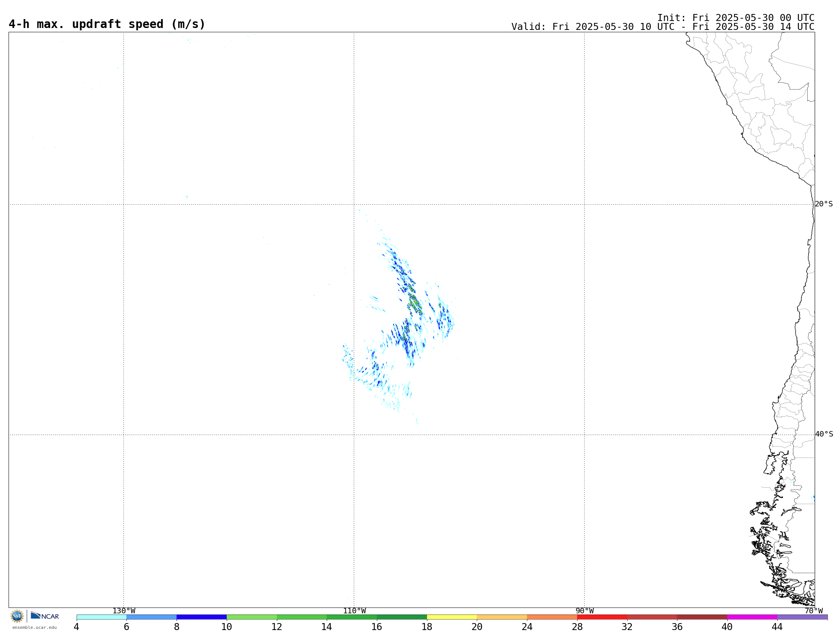
Task: Select the 8-10 m/s dark blue swatch
Action: point(201,617)
